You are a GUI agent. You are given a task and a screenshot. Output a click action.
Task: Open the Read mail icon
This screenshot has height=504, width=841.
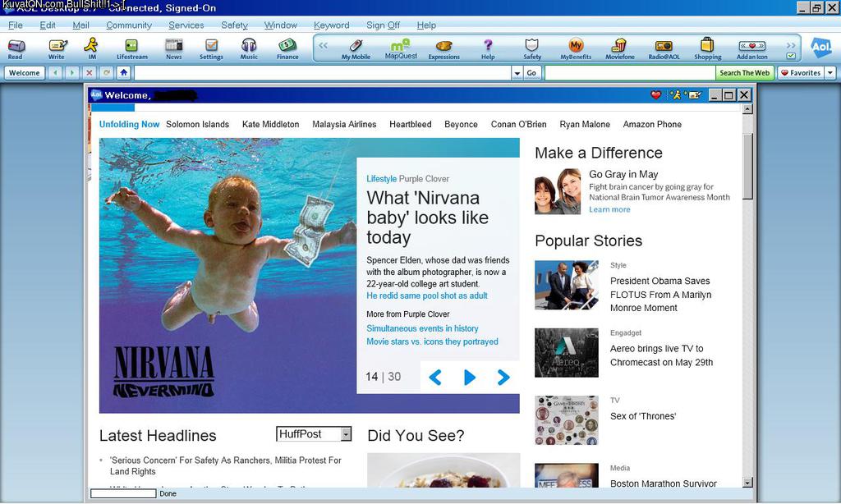[x=16, y=48]
